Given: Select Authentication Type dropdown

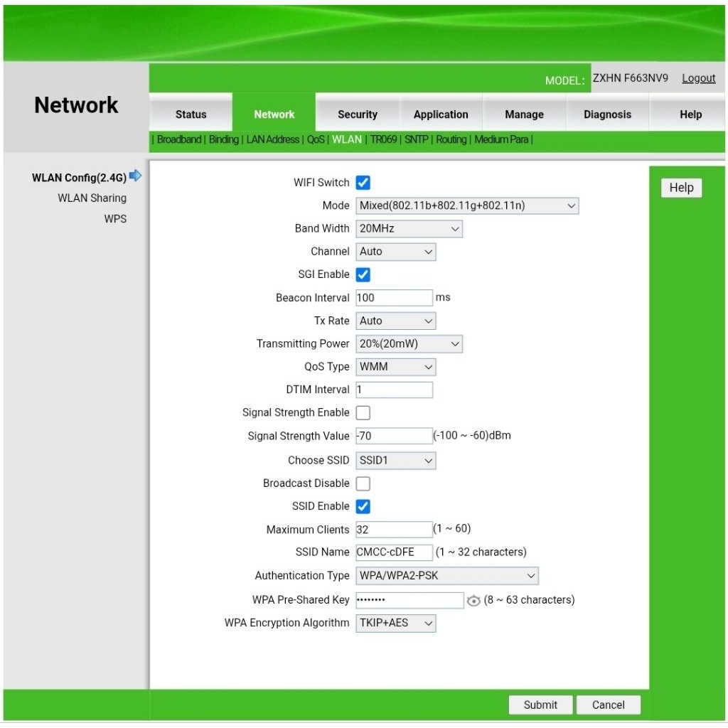Looking at the screenshot, I should (x=447, y=576).
